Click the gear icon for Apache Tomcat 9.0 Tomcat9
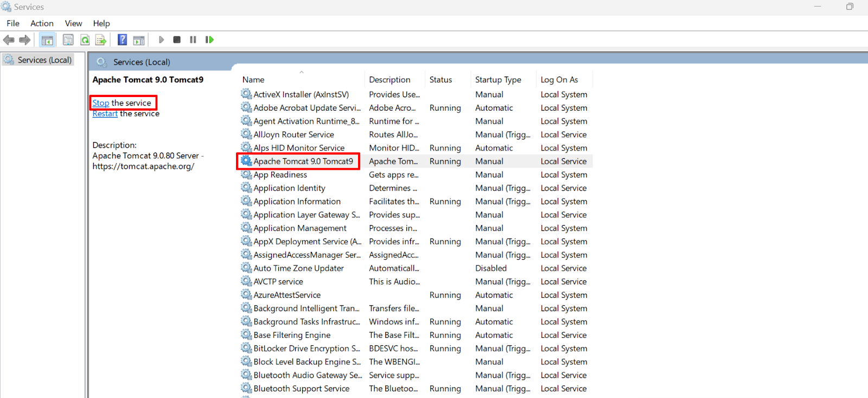 pos(246,161)
